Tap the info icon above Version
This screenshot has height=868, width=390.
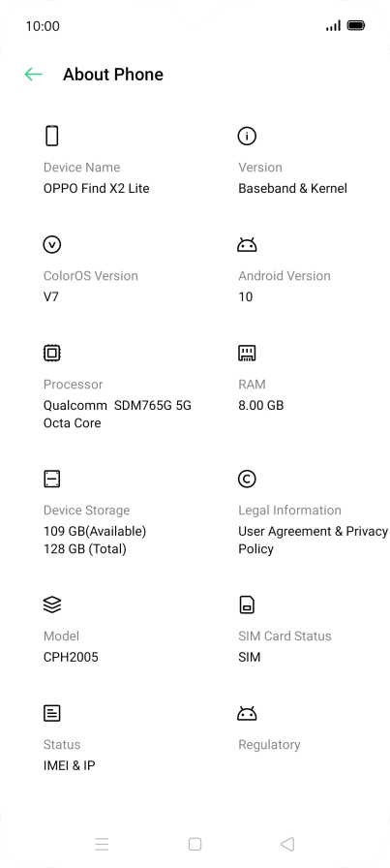point(247,136)
